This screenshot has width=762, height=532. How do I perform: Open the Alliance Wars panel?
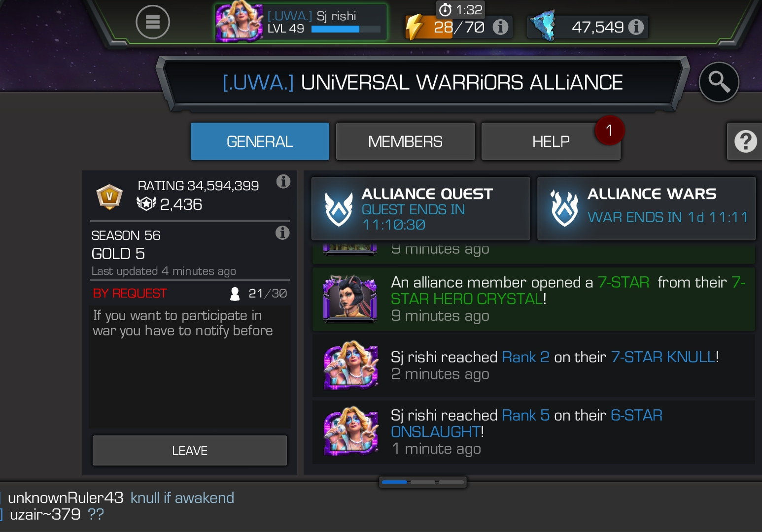[646, 209]
